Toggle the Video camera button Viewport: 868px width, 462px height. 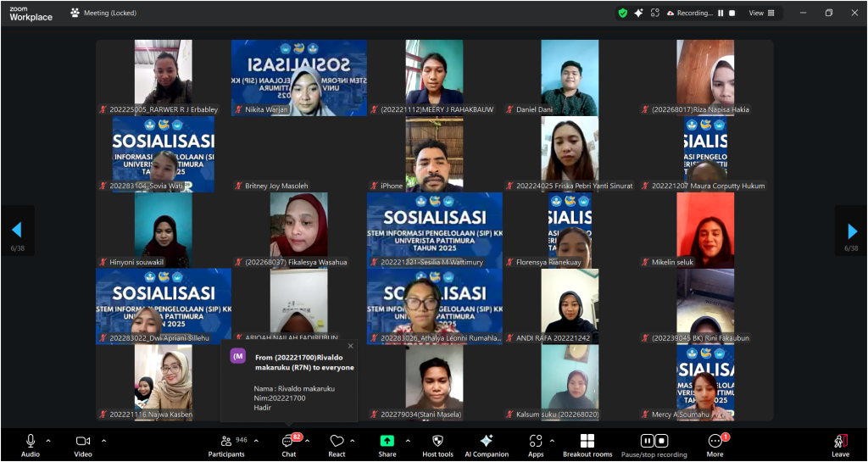(83, 441)
